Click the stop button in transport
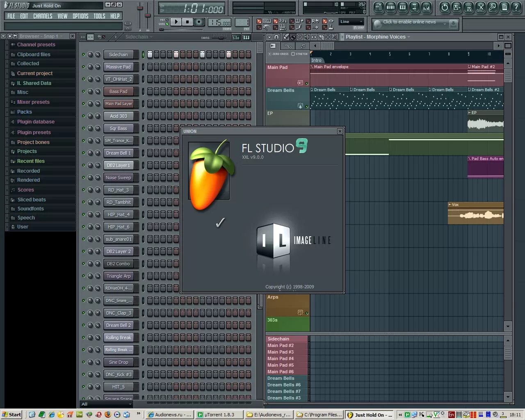 pyautogui.click(x=187, y=22)
